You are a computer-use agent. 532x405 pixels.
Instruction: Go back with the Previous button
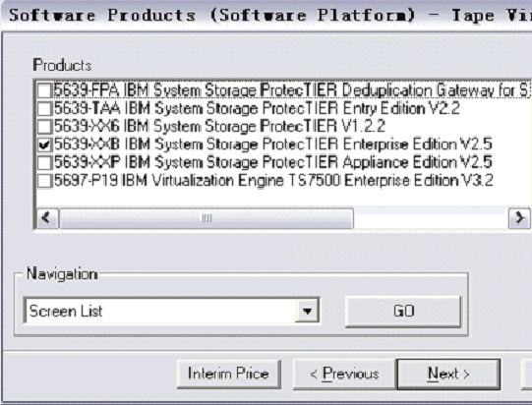point(344,374)
